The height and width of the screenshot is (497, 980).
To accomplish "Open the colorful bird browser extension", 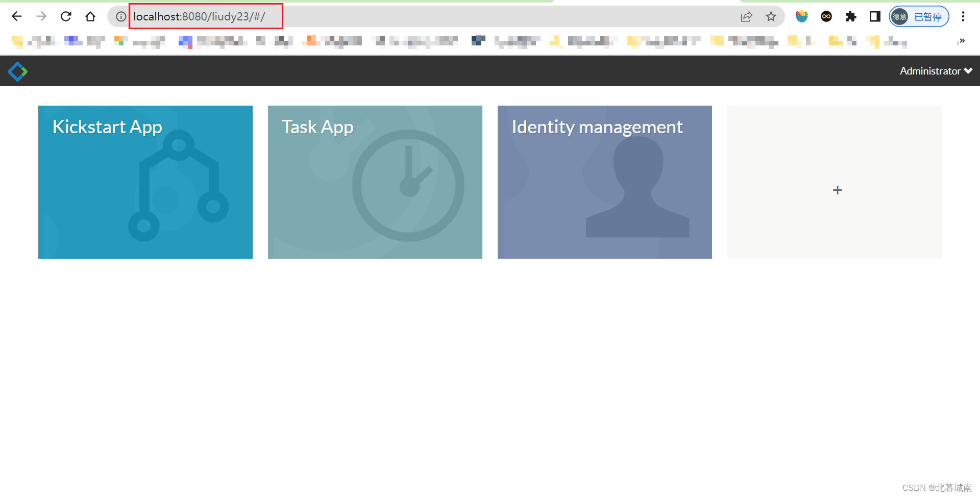I will click(x=802, y=16).
